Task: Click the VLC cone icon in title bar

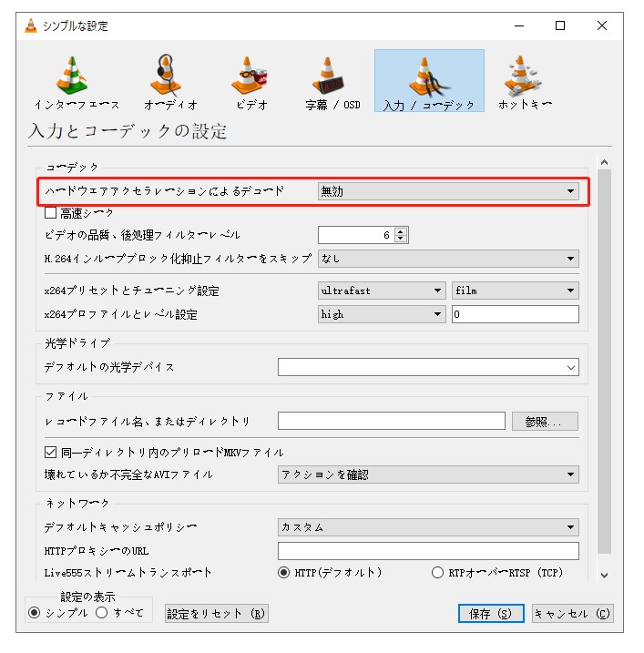Action: click(x=30, y=26)
